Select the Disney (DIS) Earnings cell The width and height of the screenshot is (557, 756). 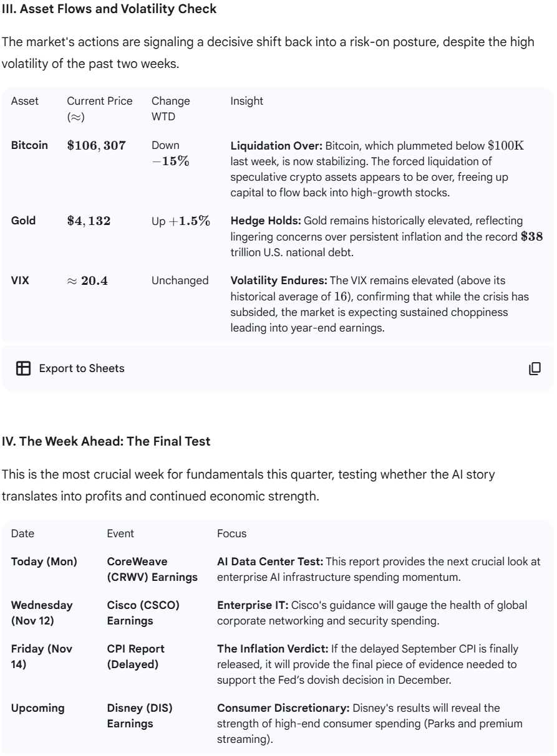tap(140, 716)
